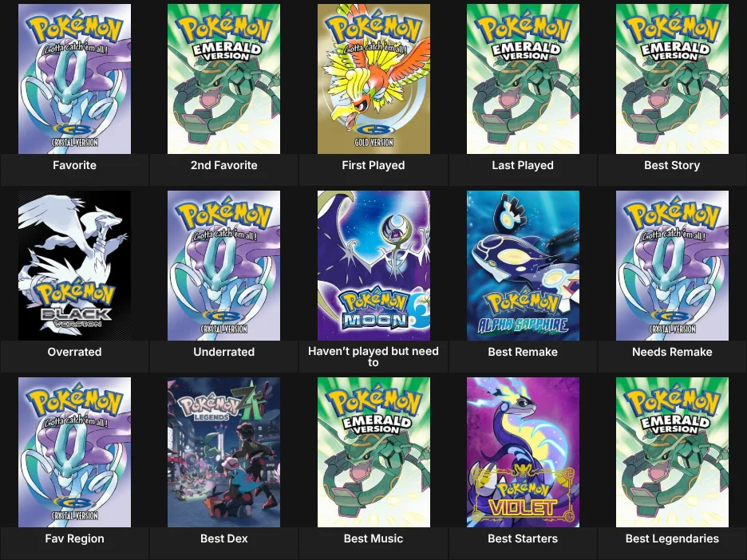The width and height of the screenshot is (747, 560).
Task: Select the Crystal cover for Fav Region
Action: click(x=74, y=452)
